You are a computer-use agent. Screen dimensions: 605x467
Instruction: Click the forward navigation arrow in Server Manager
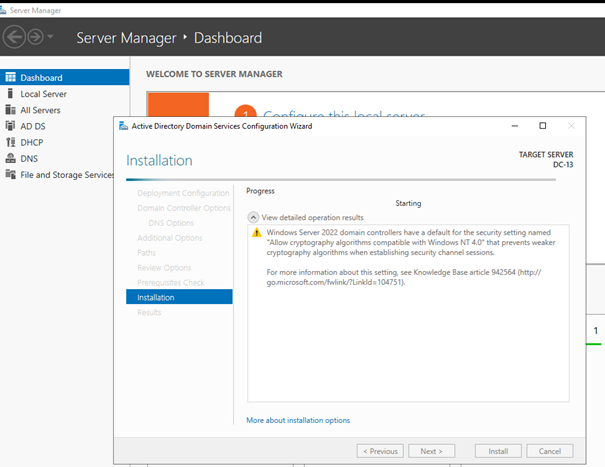point(35,37)
